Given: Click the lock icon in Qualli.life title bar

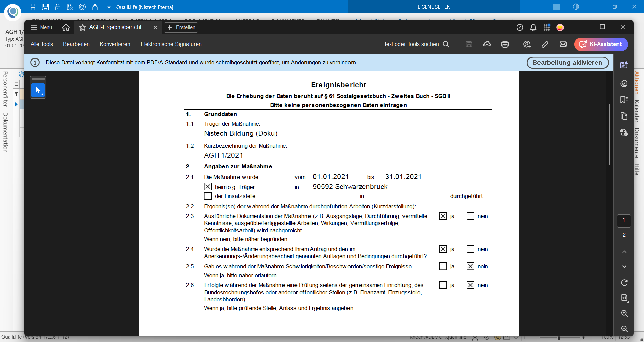Looking at the screenshot, I should coord(58,7).
